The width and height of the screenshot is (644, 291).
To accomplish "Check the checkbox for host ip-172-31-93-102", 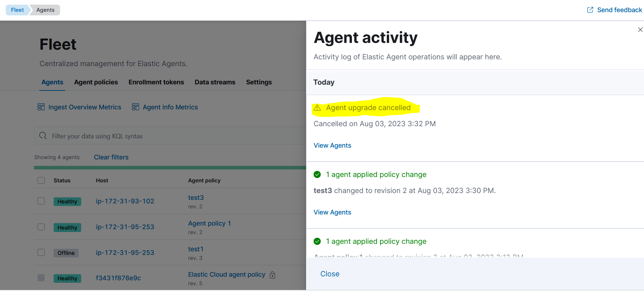I will tap(41, 201).
